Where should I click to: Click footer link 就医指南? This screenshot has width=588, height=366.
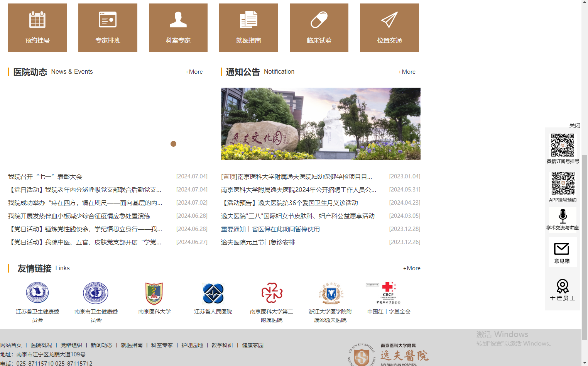tap(132, 345)
